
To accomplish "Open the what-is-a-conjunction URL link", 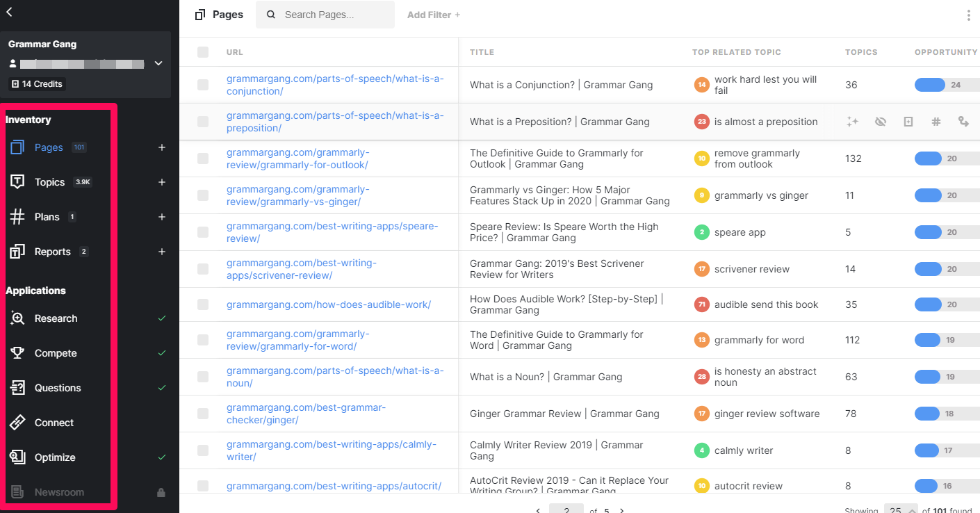I will tap(334, 85).
